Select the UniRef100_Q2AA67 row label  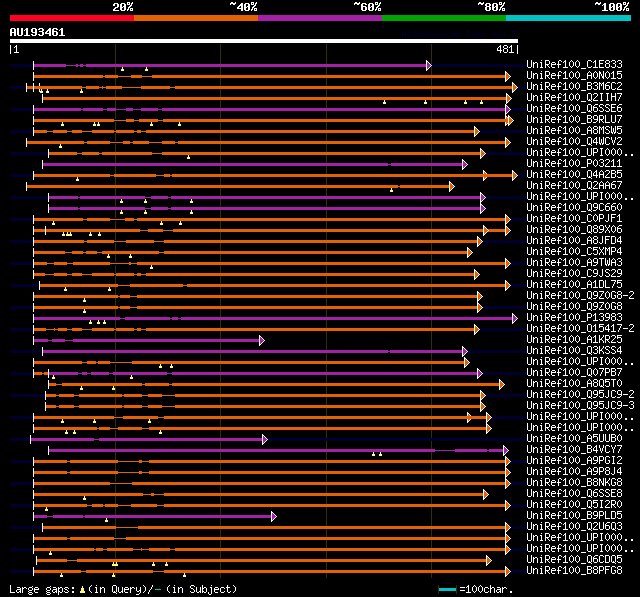(x=574, y=186)
